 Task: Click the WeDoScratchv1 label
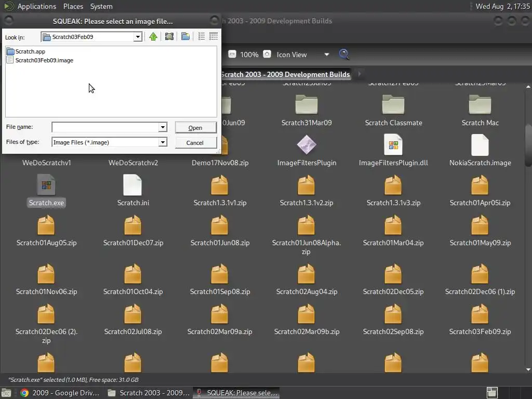[x=46, y=163]
